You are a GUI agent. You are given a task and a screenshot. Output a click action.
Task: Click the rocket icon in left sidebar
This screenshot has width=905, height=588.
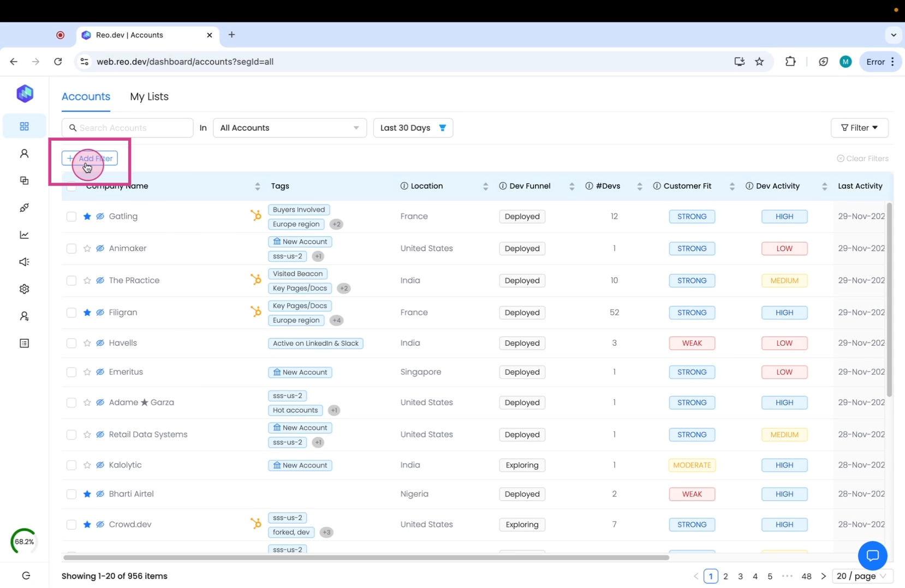(24, 208)
